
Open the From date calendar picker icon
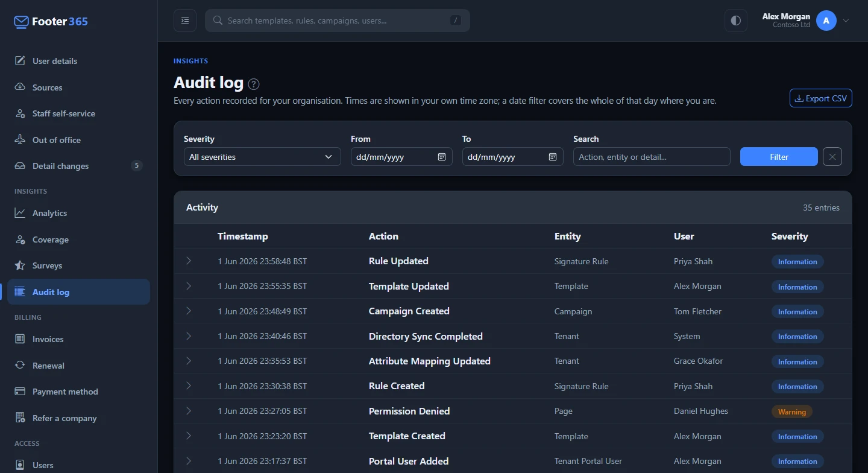coord(442,157)
